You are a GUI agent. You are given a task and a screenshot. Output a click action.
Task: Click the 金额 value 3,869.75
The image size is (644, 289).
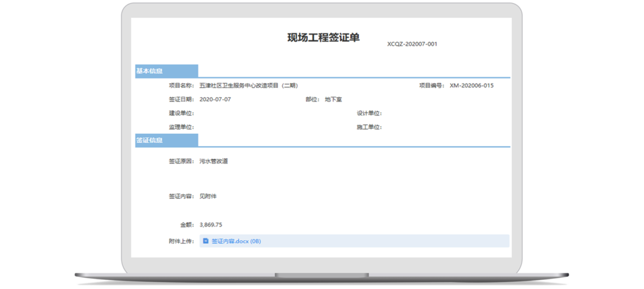coord(211,225)
